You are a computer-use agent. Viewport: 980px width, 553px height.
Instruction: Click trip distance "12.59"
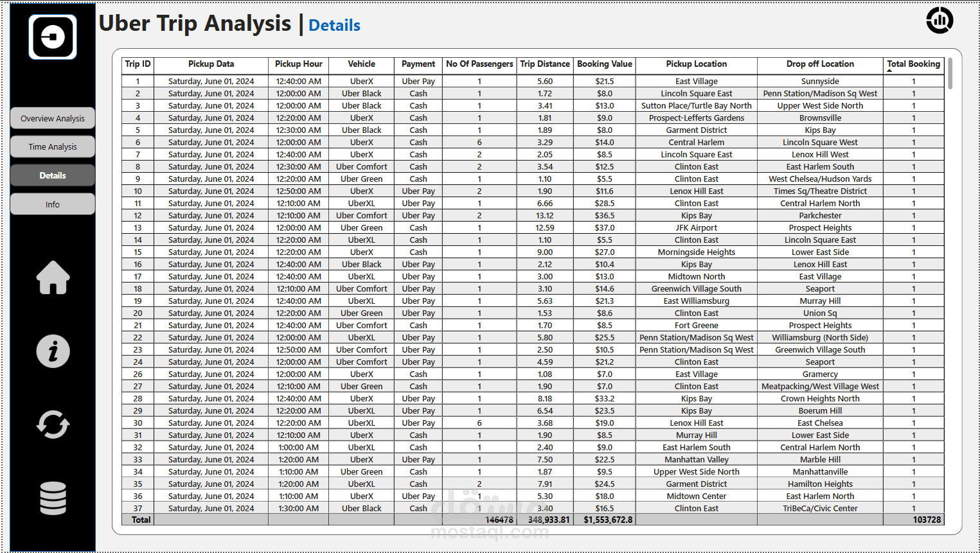pyautogui.click(x=545, y=228)
